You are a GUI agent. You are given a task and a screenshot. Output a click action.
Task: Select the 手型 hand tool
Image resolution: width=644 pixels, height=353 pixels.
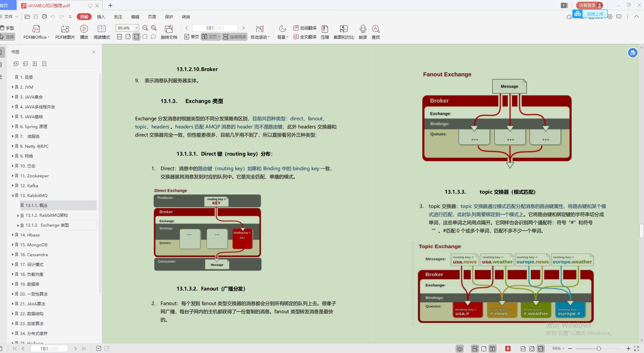tap(7, 28)
